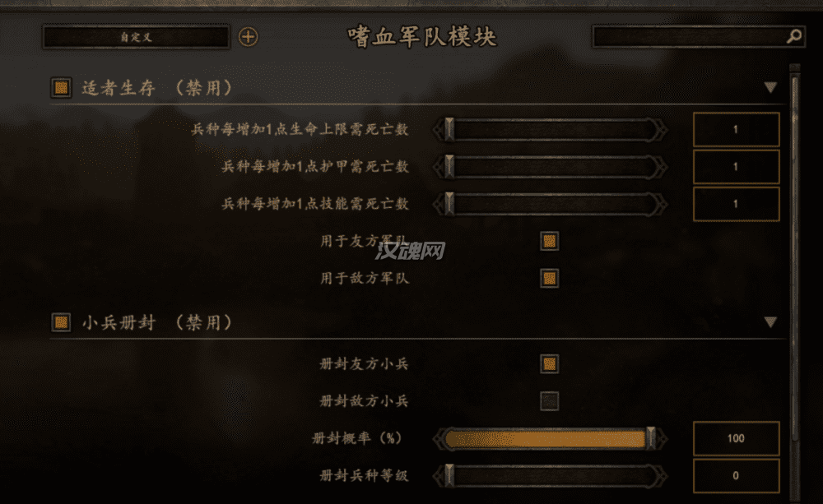Click the plus icon beside the 自定义 preset
The height and width of the screenshot is (504, 823).
click(248, 37)
